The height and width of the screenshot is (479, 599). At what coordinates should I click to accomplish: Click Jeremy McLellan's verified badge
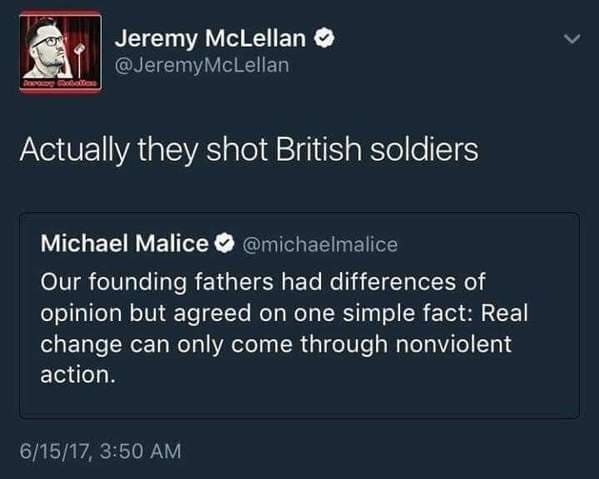(x=324, y=38)
